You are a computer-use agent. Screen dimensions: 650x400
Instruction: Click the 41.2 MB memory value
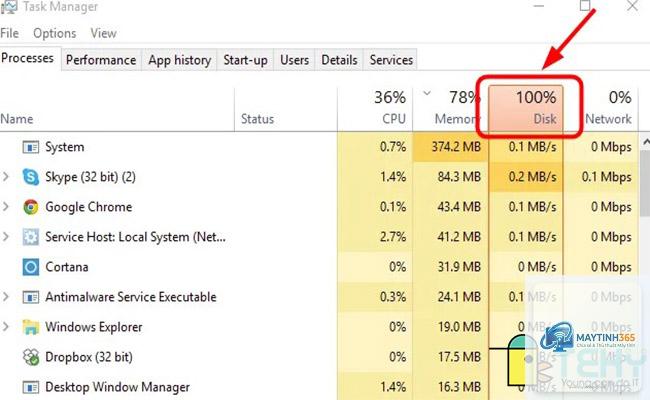(459, 237)
